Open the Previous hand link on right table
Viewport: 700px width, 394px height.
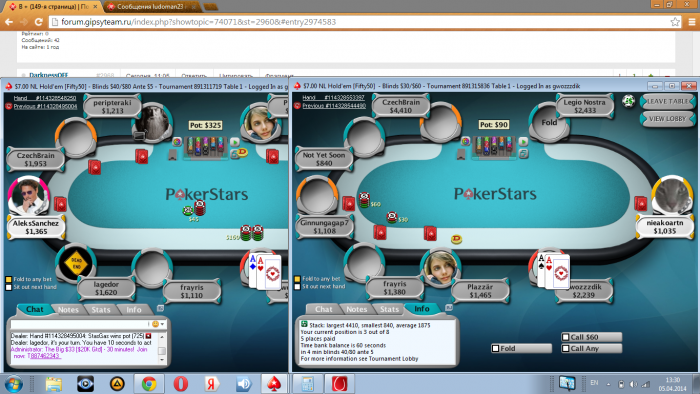pos(334,106)
